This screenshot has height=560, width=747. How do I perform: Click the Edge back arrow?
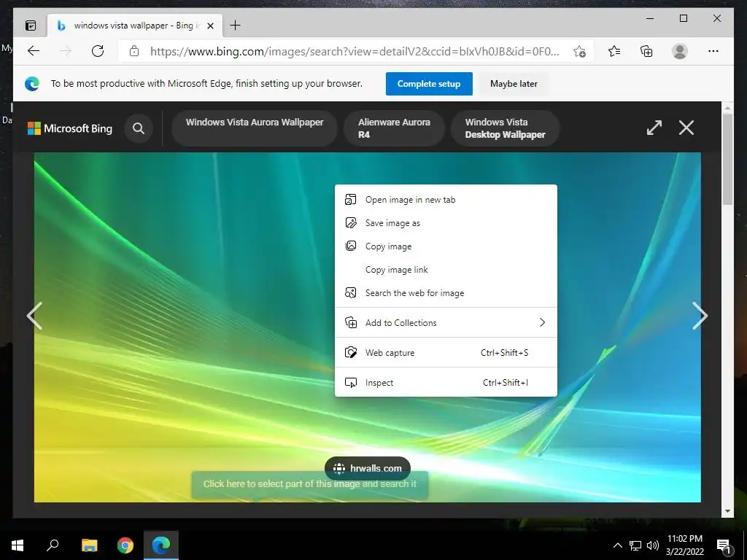pyautogui.click(x=34, y=51)
